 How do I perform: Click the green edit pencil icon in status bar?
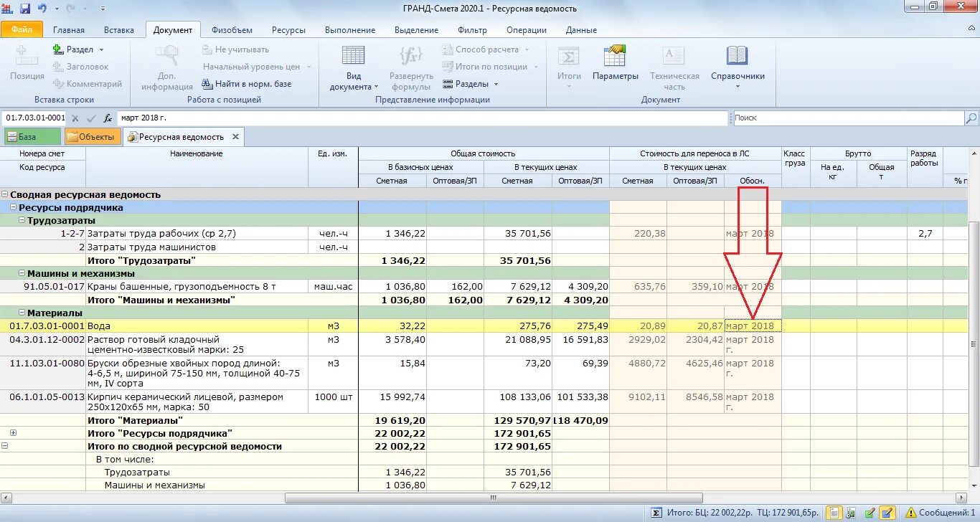[870, 513]
